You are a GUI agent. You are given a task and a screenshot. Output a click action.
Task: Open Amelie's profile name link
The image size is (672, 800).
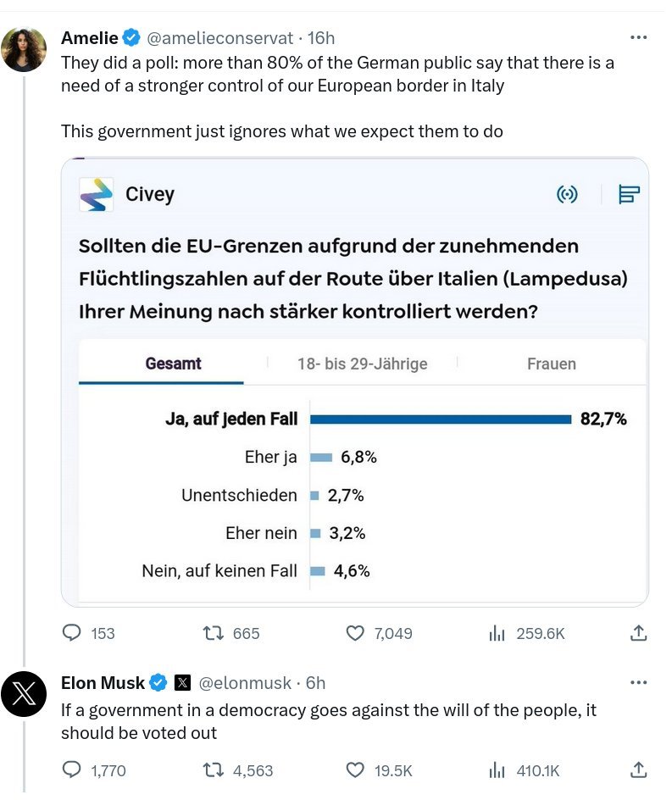coord(89,37)
